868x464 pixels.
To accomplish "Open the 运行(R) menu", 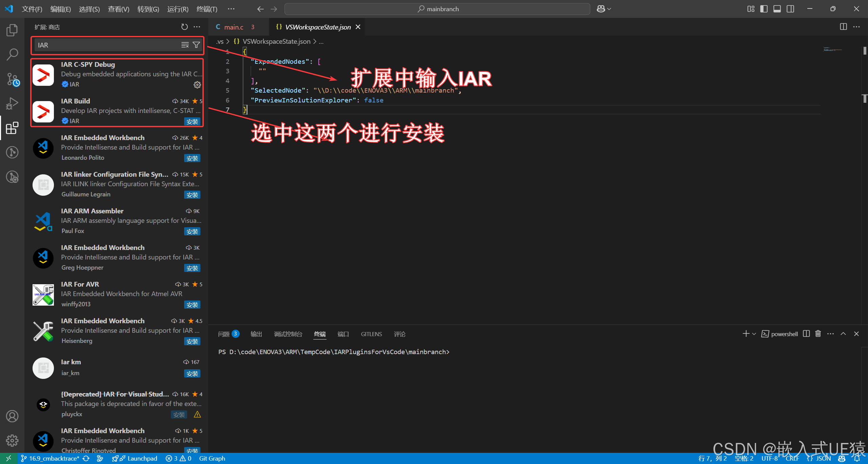I will 177,9.
